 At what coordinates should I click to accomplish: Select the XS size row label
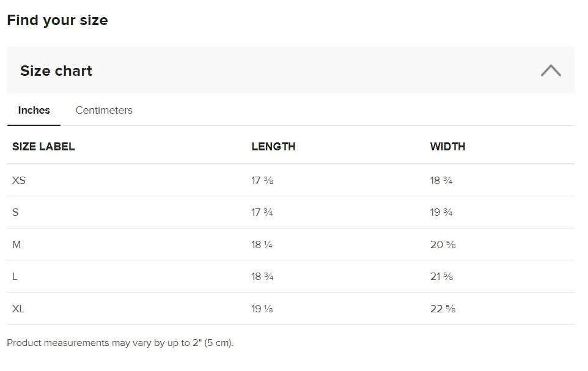pos(19,180)
